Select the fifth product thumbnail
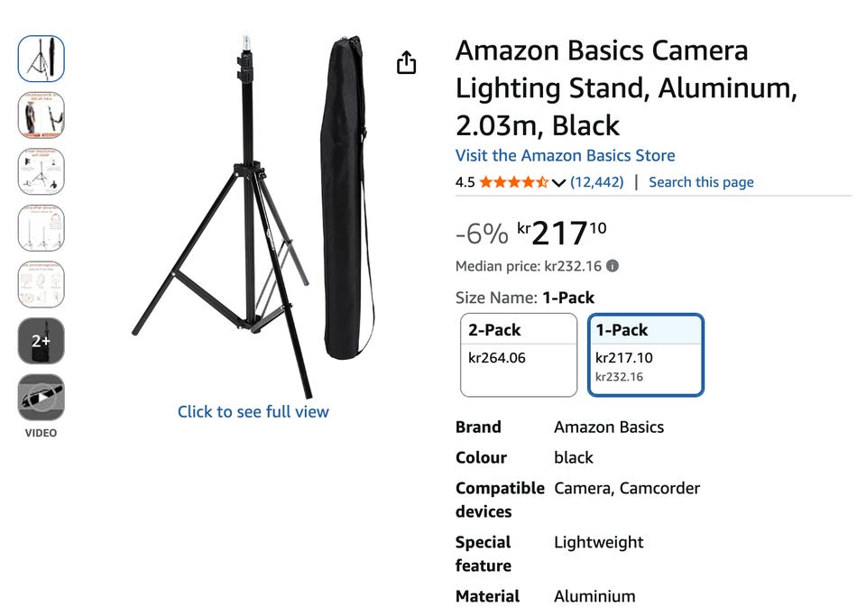This screenshot has width=866, height=616. tap(41, 284)
